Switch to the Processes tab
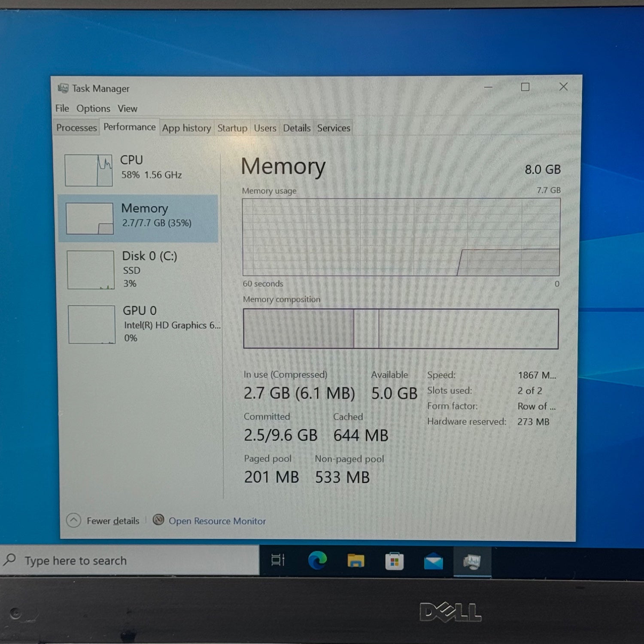 tap(76, 128)
